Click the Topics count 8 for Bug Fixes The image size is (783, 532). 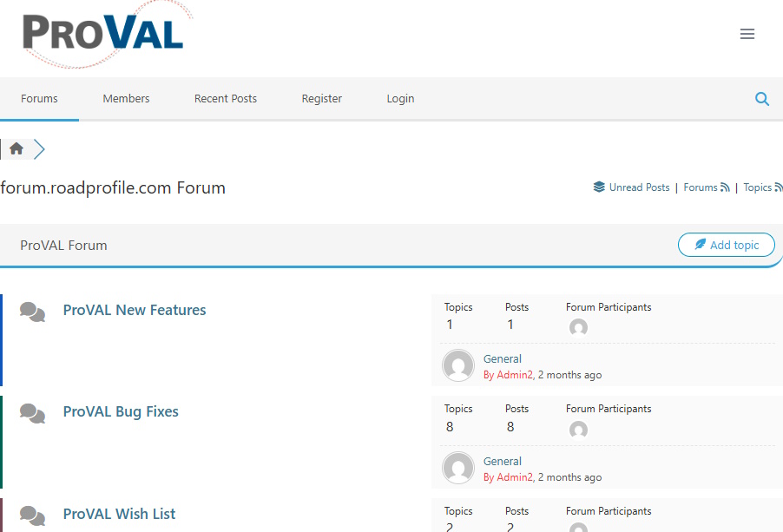pyautogui.click(x=450, y=427)
